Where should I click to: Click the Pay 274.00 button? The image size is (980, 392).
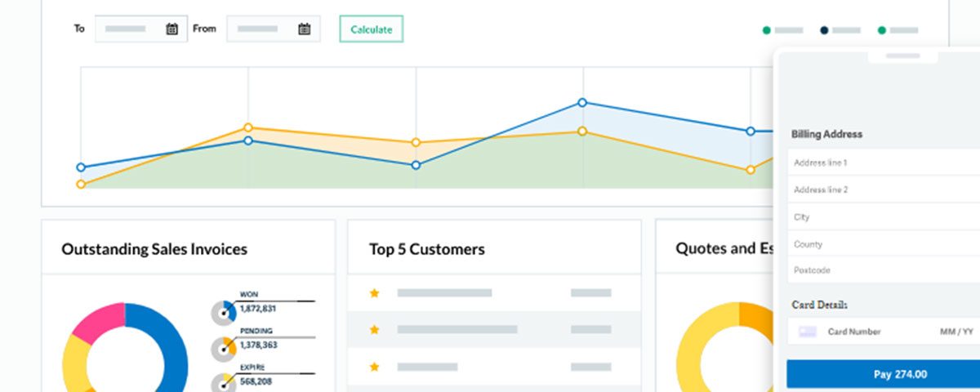click(883, 374)
